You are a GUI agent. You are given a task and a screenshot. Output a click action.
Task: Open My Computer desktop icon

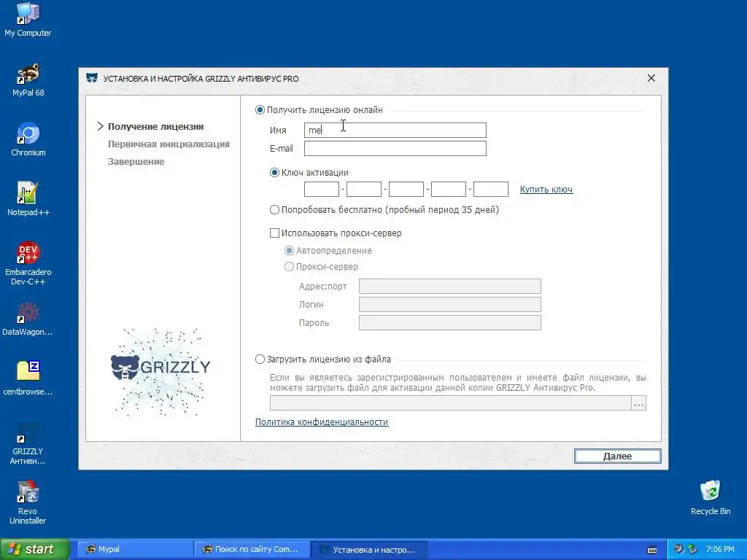click(x=28, y=20)
